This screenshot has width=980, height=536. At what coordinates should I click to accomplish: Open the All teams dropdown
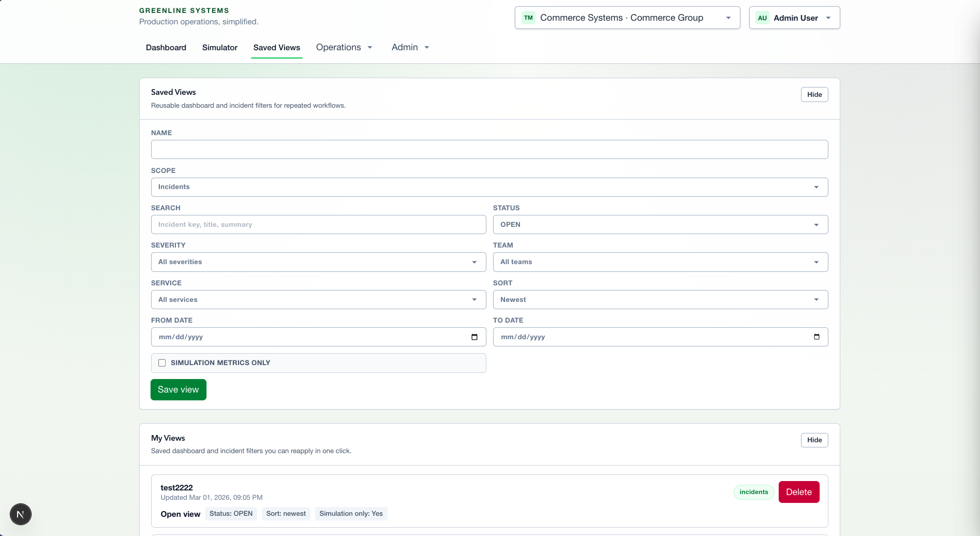(660, 262)
